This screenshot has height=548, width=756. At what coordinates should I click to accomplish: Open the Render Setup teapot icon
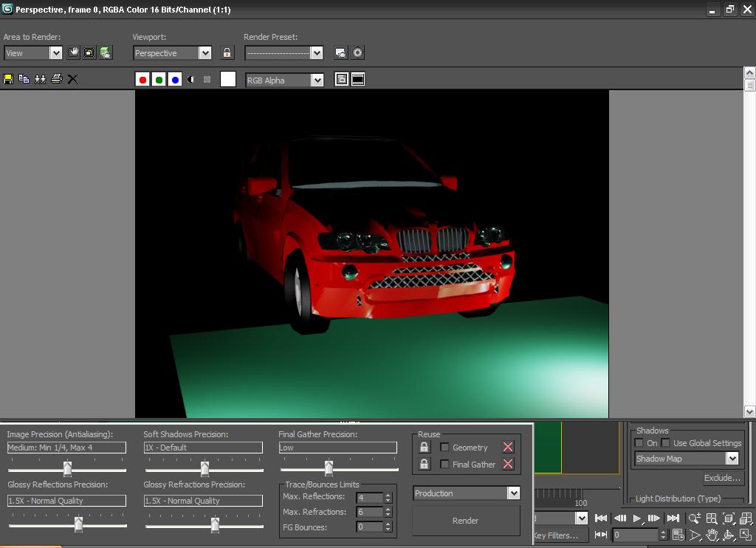tap(106, 52)
